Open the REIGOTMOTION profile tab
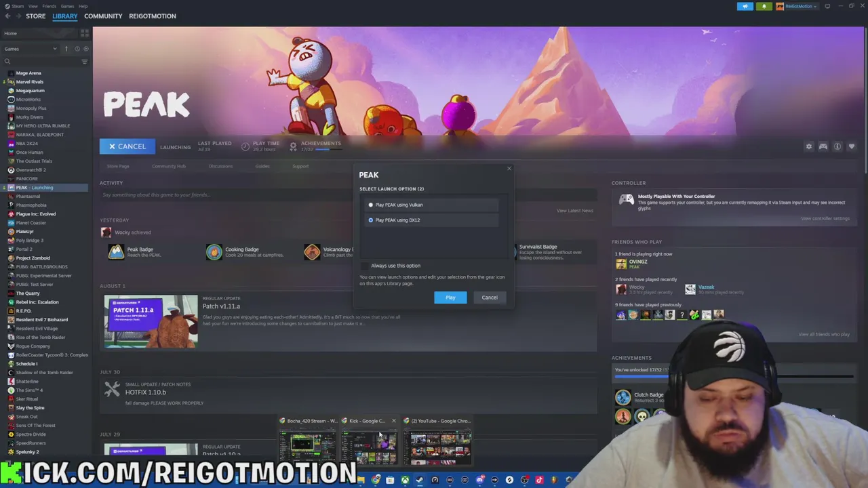This screenshot has width=868, height=488. pos(152,16)
